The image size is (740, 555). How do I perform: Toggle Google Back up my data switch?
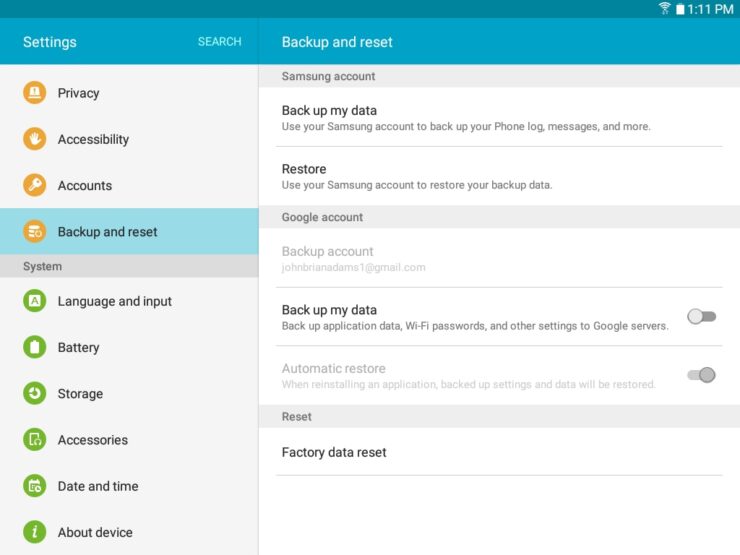click(x=701, y=316)
